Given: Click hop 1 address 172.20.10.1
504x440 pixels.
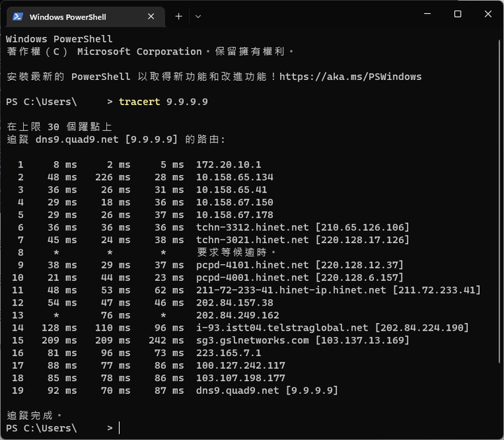Looking at the screenshot, I should click(228, 165).
